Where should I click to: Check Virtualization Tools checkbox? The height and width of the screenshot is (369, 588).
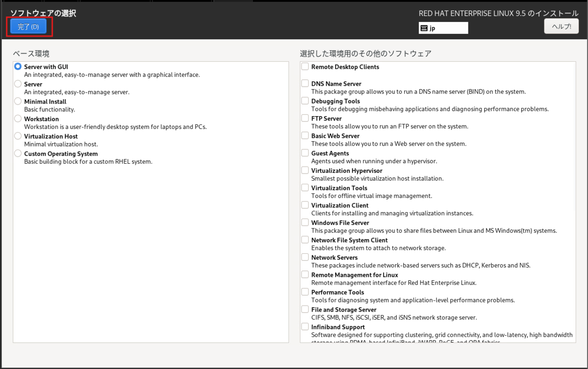305,188
